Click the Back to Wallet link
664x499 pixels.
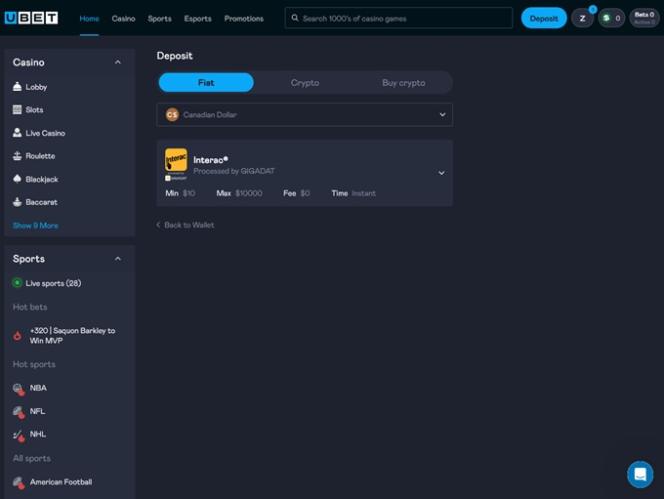[186, 225]
